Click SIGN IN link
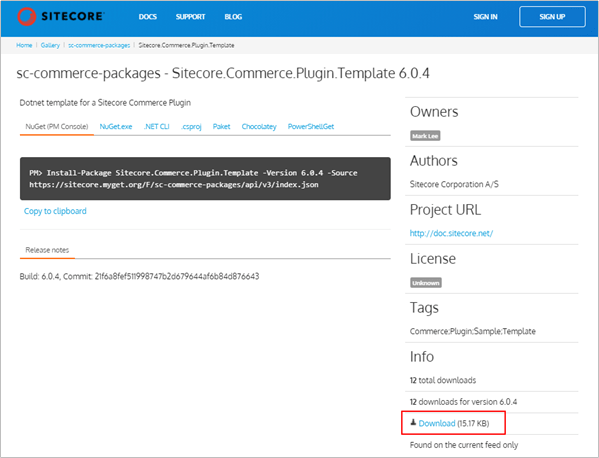Viewport: 599px width, 458px height. [485, 17]
